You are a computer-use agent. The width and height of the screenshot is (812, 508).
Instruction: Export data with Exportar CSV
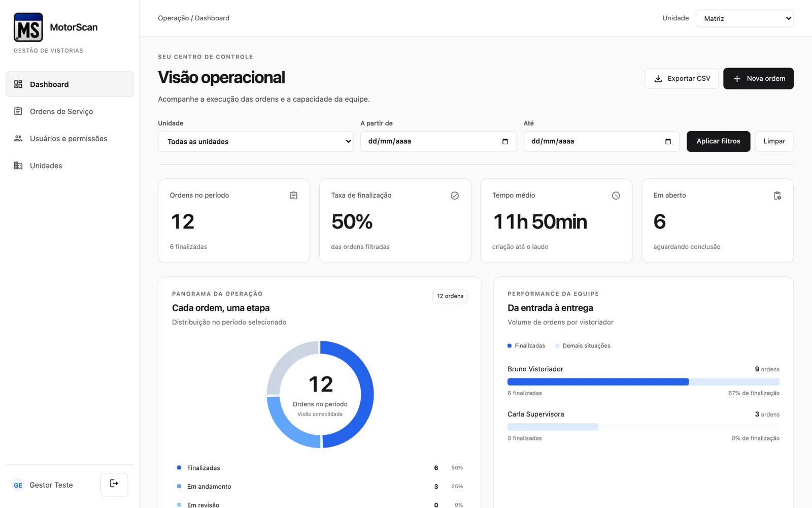coord(682,79)
